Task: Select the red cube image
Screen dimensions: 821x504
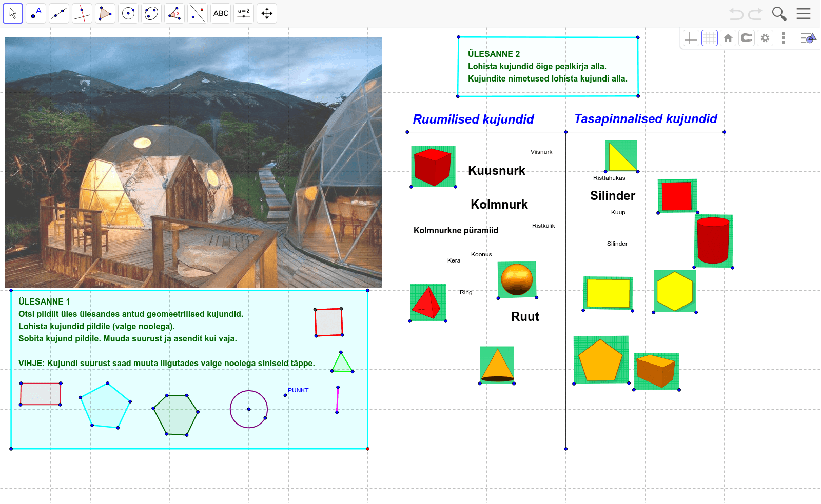Action: (x=434, y=167)
